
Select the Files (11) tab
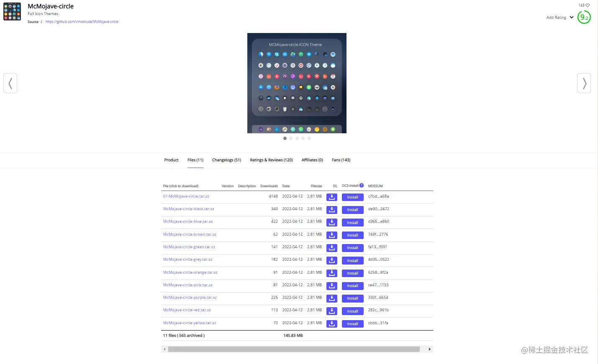tap(195, 160)
